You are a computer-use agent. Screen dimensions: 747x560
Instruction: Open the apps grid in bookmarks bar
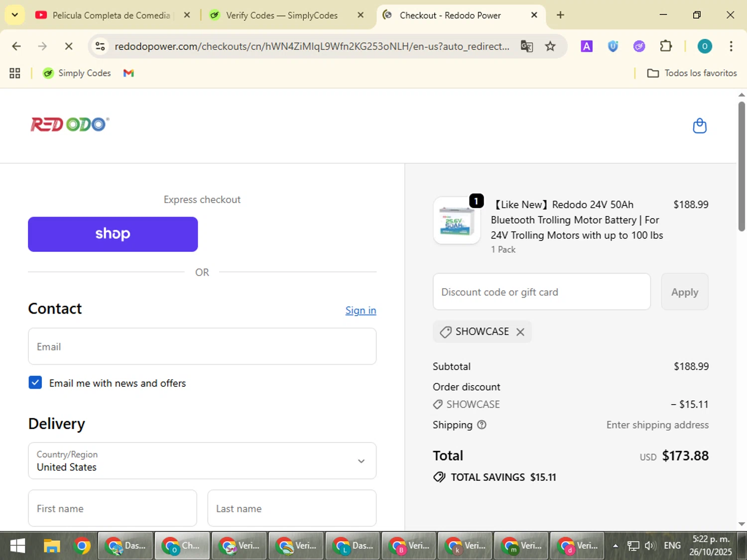point(15,73)
